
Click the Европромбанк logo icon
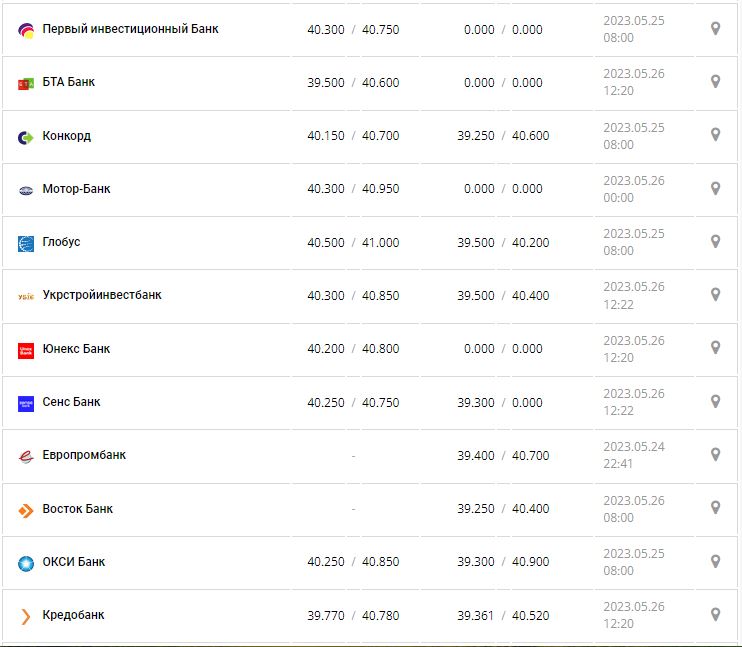(x=26, y=456)
